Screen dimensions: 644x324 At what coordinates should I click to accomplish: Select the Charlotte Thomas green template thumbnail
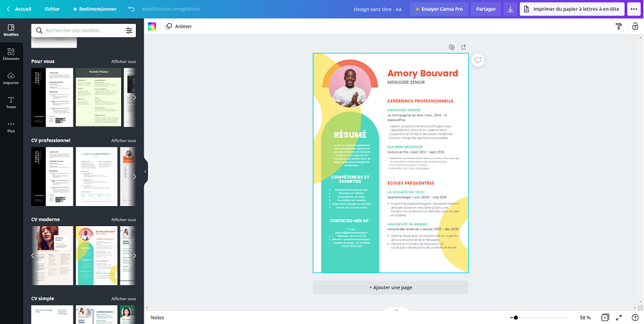tap(99, 97)
